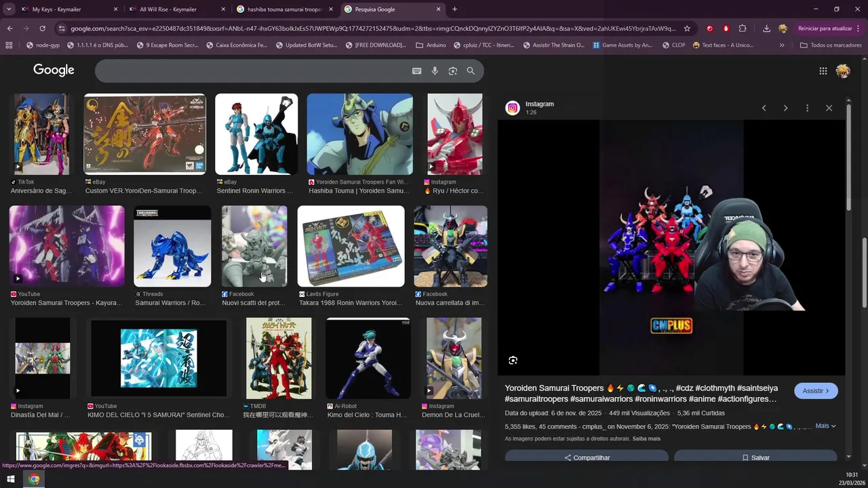Screen dimensions: 868x488
Task: Open Google Lens image search icon
Action: point(453,70)
